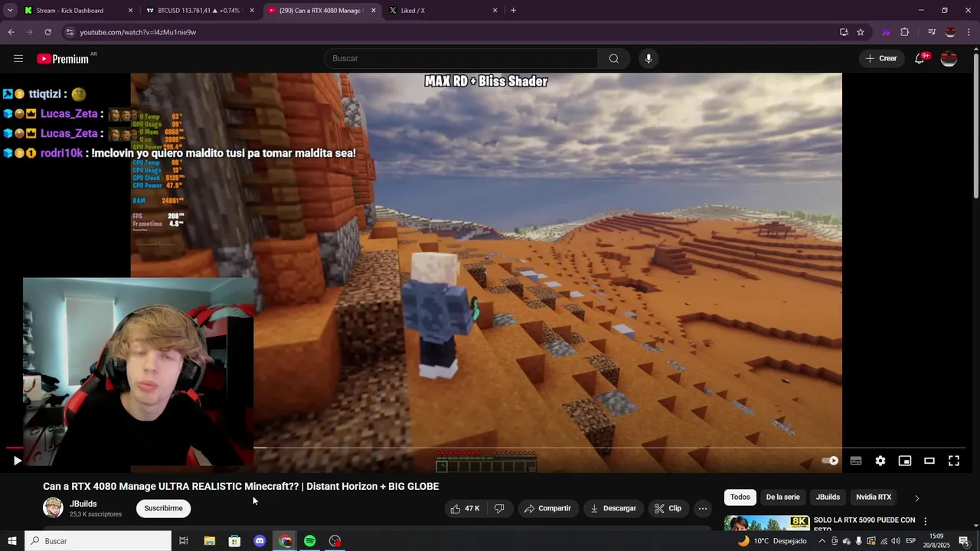
Task: Open Spotify from the taskbar
Action: [309, 541]
